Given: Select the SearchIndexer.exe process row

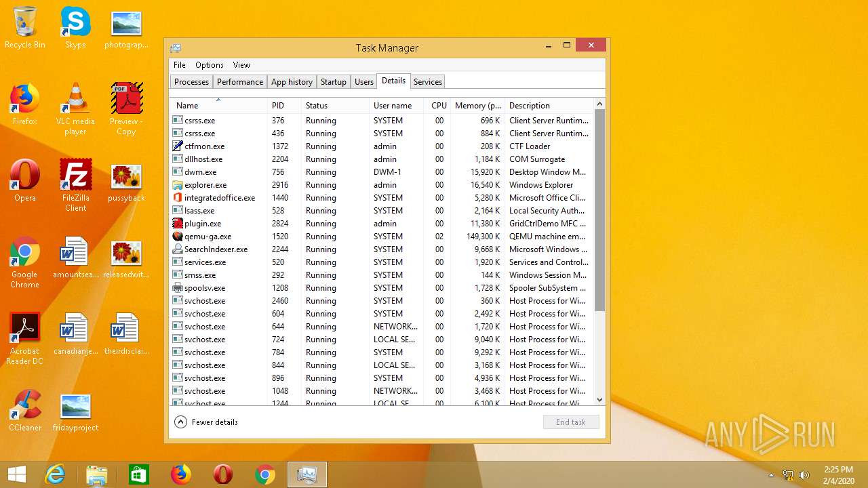Looking at the screenshot, I should (382, 249).
